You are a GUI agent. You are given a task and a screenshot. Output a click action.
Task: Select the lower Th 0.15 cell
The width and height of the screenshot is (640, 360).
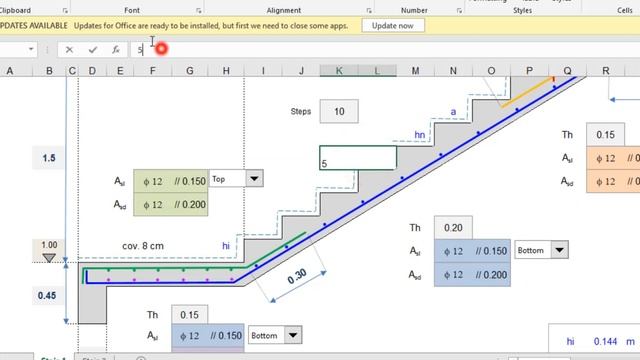[189, 315]
